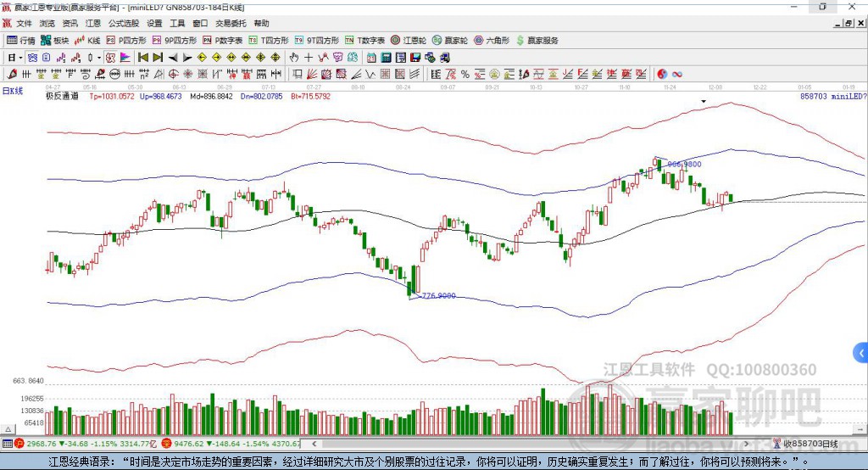Open the 六角形 hexagon tool

(x=492, y=41)
